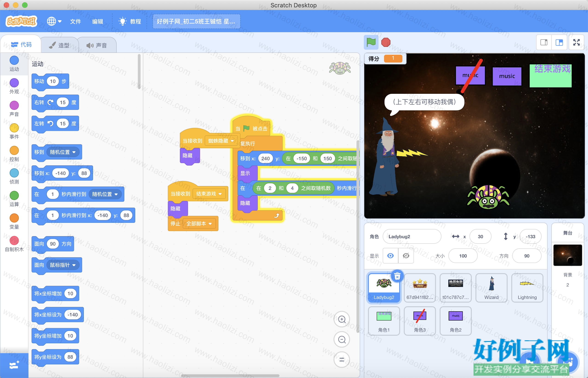Select the 声音 purple block category
The height and width of the screenshot is (378, 588).
[14, 109]
